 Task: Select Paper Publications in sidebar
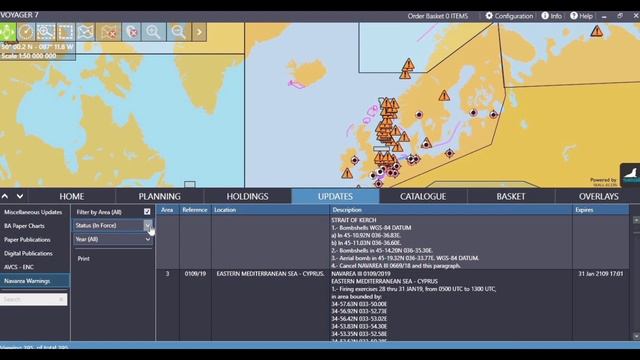pyautogui.click(x=27, y=240)
